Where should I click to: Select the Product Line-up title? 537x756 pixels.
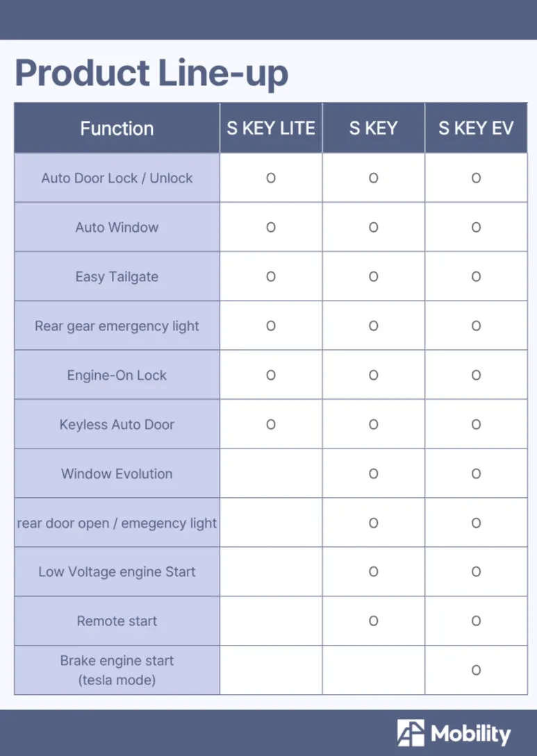coord(151,74)
